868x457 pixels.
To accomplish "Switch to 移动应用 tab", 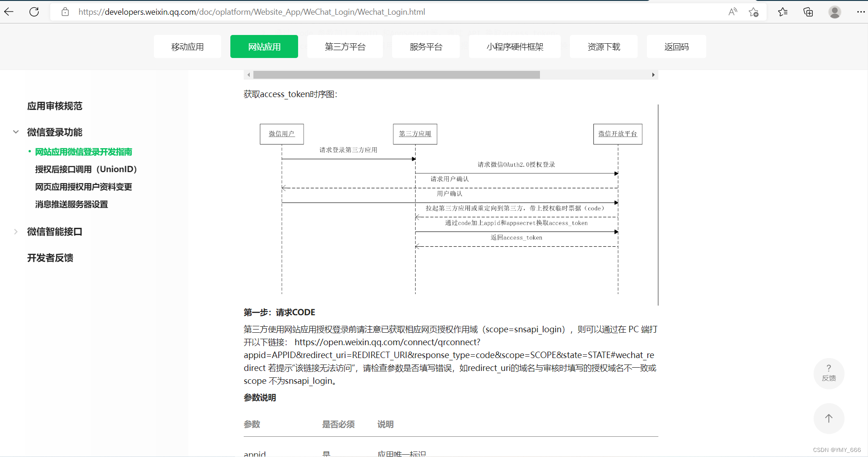I will [188, 46].
